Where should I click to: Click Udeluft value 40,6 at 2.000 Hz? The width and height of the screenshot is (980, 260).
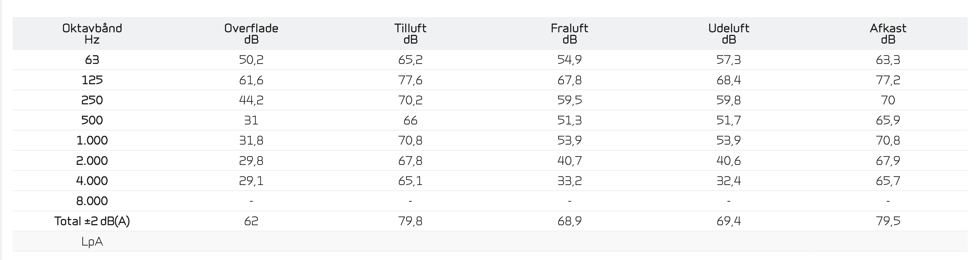(x=729, y=160)
